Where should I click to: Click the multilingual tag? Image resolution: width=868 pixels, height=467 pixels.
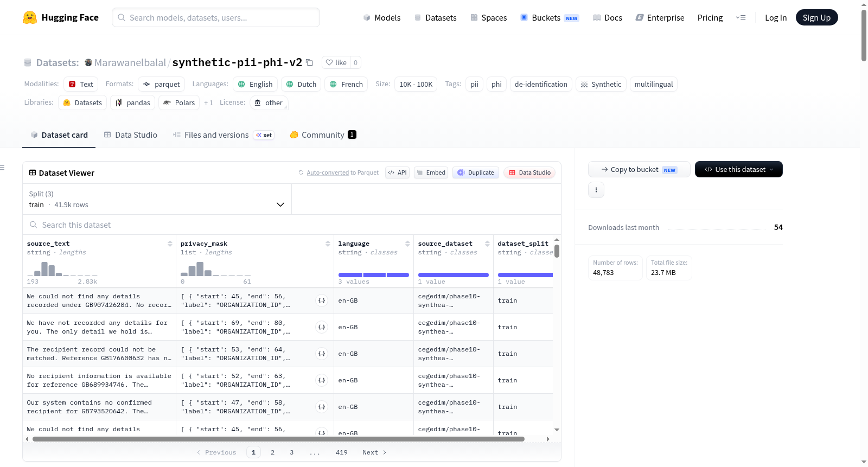point(654,84)
